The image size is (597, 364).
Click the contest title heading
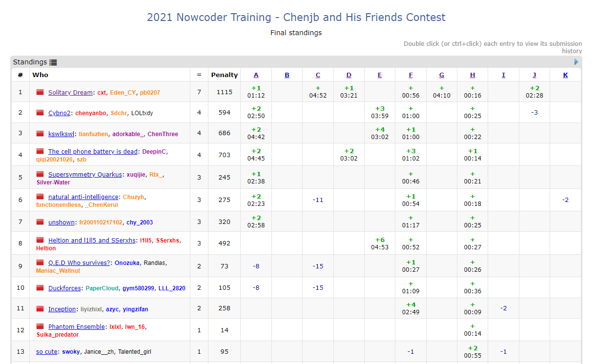click(296, 18)
